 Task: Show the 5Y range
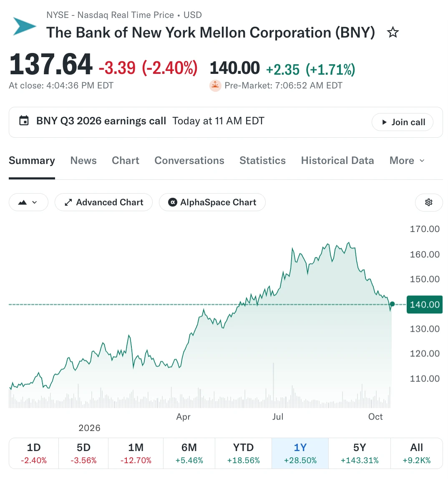pyautogui.click(x=360, y=453)
